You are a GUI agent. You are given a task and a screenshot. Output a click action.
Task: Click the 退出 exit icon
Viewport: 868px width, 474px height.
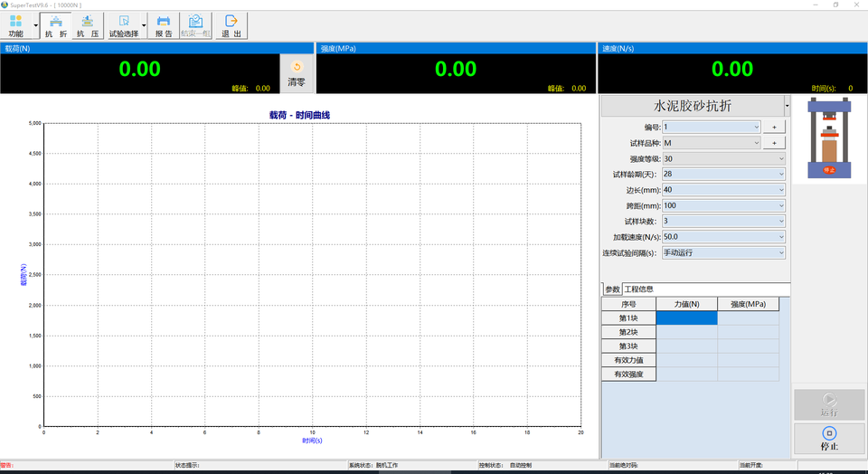click(231, 25)
